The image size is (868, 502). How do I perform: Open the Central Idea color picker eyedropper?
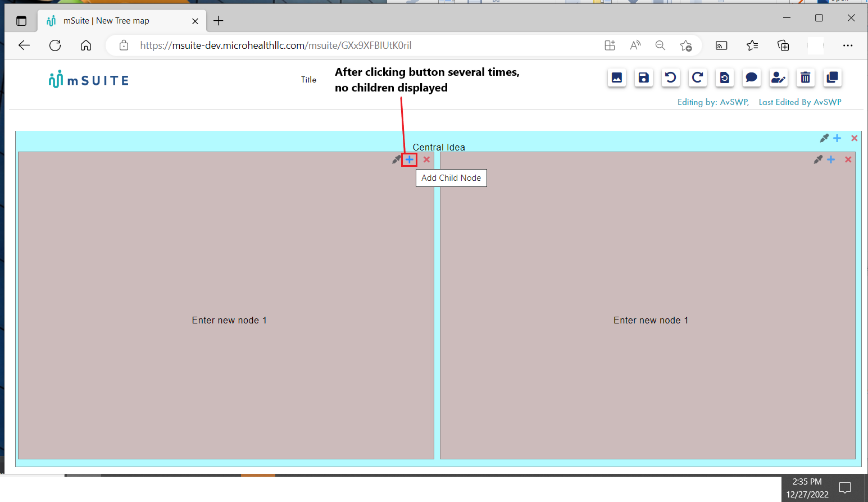pyautogui.click(x=824, y=138)
